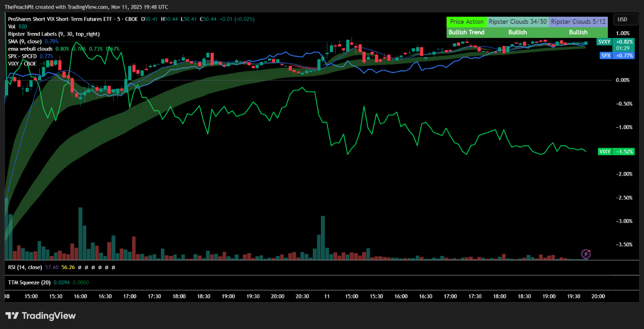Click the SMA value 0.79% in legend

52,42
